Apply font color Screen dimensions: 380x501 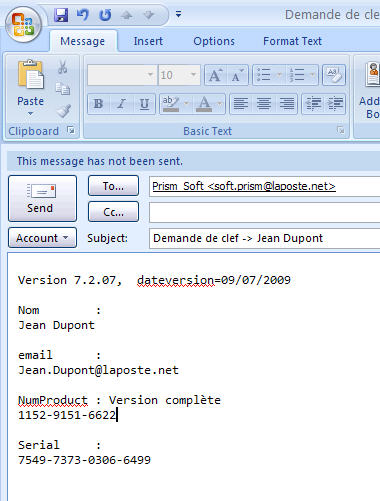(204, 104)
